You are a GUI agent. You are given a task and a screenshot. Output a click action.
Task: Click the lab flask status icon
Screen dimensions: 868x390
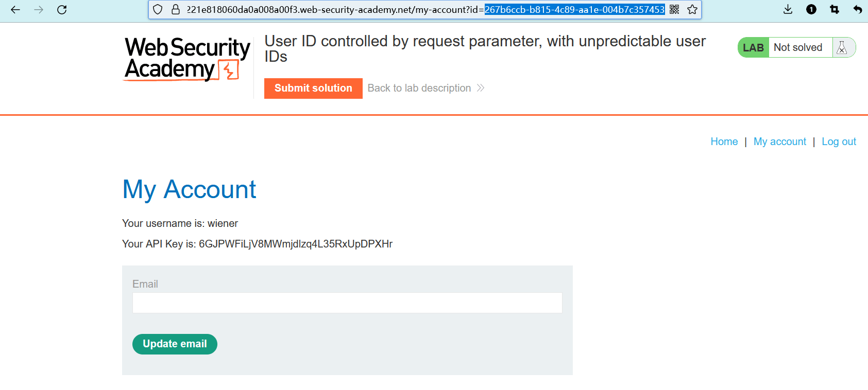point(842,48)
